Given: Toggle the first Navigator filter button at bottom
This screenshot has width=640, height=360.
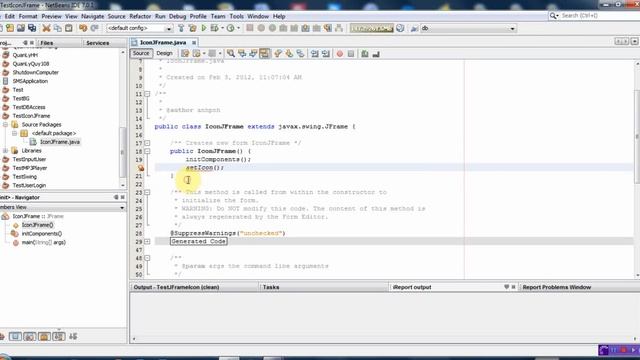Looking at the screenshot, I should coord(15,336).
